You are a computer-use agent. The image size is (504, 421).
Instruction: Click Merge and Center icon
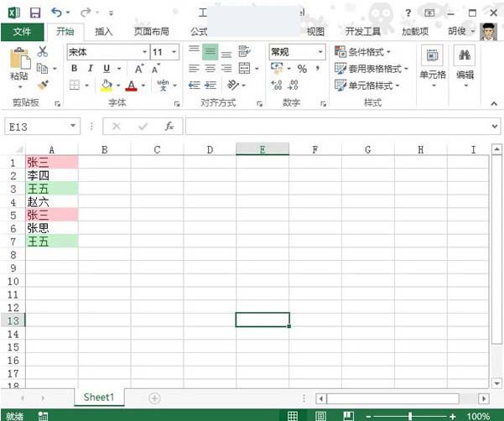244,69
